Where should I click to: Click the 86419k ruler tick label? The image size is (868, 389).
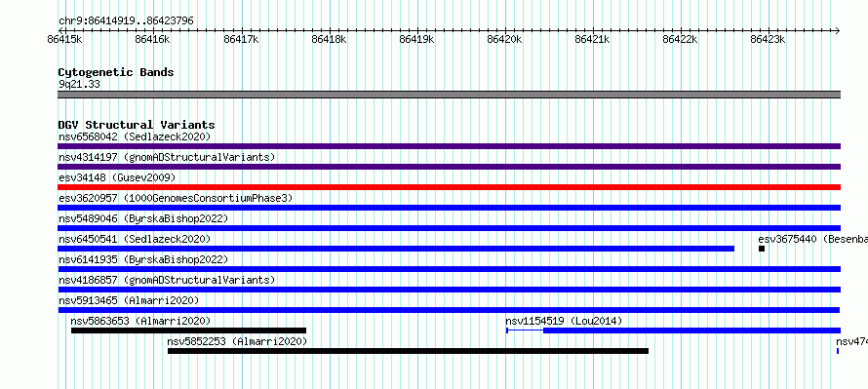[416, 39]
